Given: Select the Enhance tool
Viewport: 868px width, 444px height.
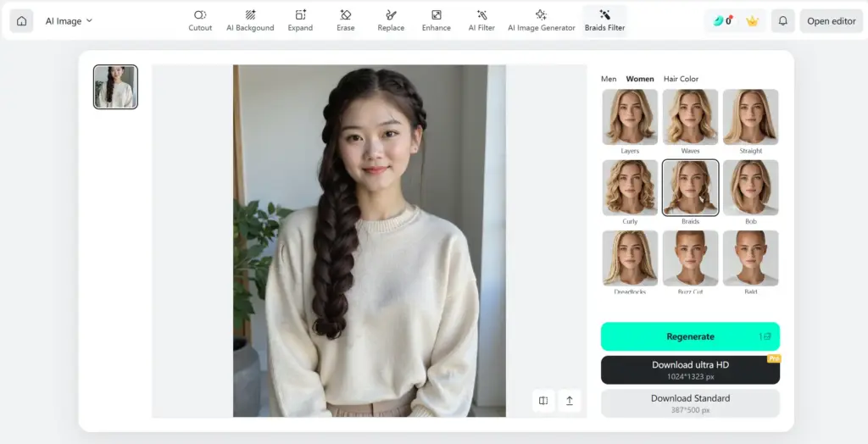Looking at the screenshot, I should pyautogui.click(x=437, y=21).
